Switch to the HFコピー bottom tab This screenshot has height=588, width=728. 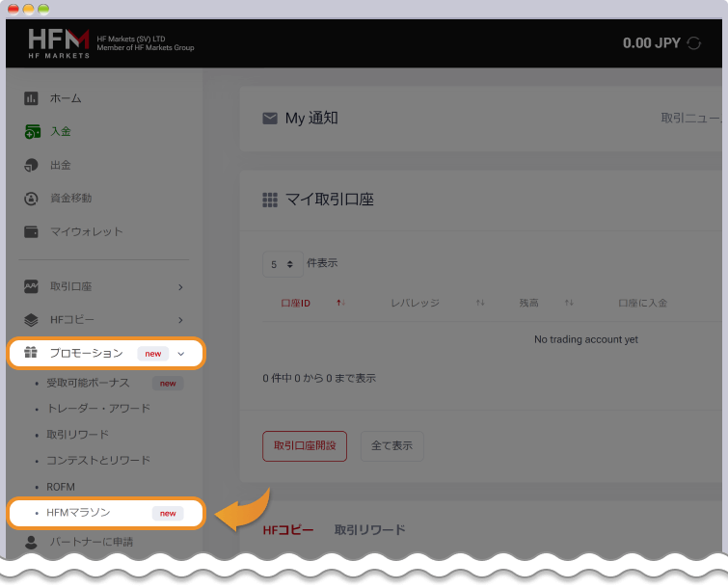288,530
